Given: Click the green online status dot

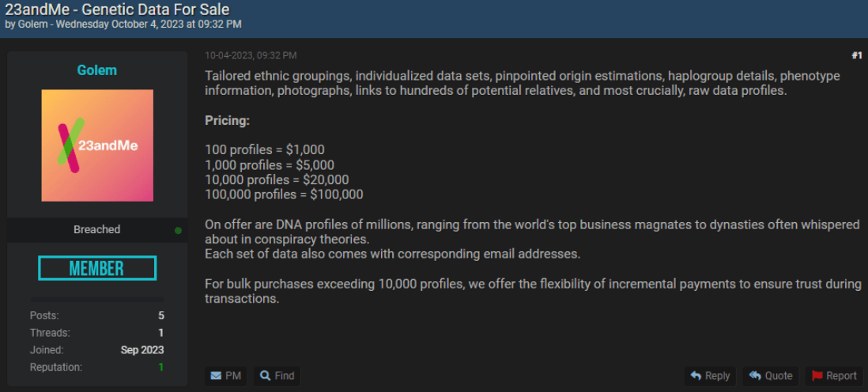Looking at the screenshot, I should [178, 230].
